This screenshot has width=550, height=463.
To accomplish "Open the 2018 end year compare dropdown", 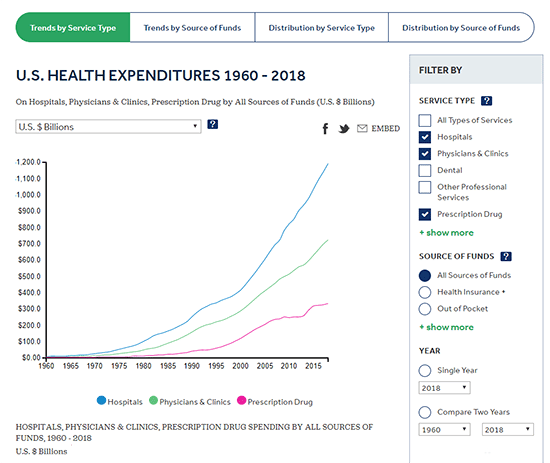I will click(x=508, y=430).
